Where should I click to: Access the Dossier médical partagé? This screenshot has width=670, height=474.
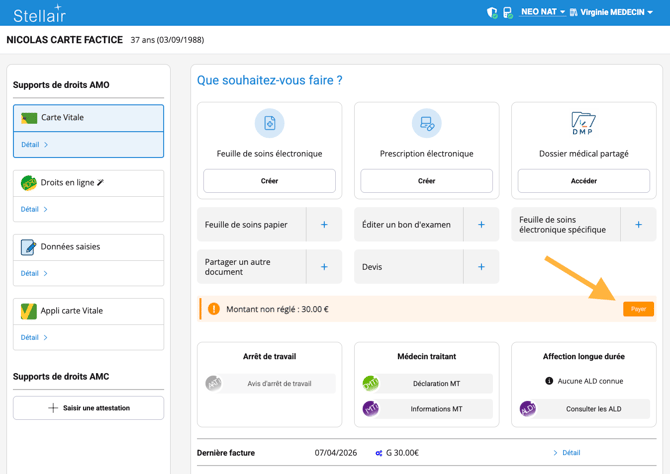(583, 181)
